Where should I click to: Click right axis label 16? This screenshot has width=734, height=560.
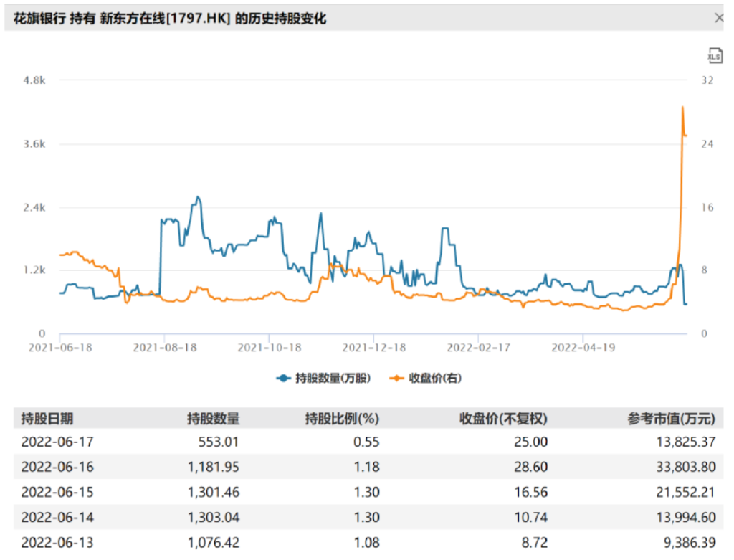pyautogui.click(x=707, y=207)
